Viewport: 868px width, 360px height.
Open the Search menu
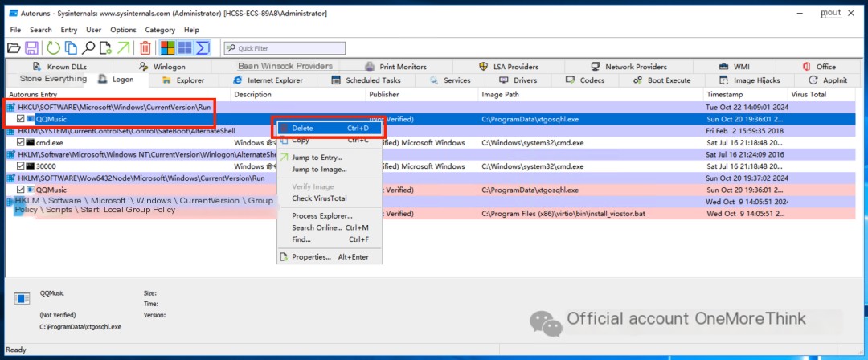click(41, 30)
